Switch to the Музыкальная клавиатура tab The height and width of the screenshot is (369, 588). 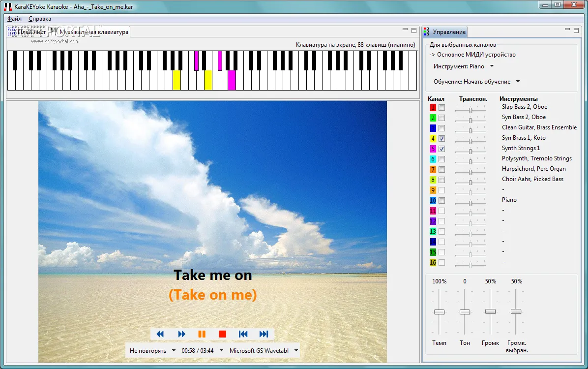(90, 32)
